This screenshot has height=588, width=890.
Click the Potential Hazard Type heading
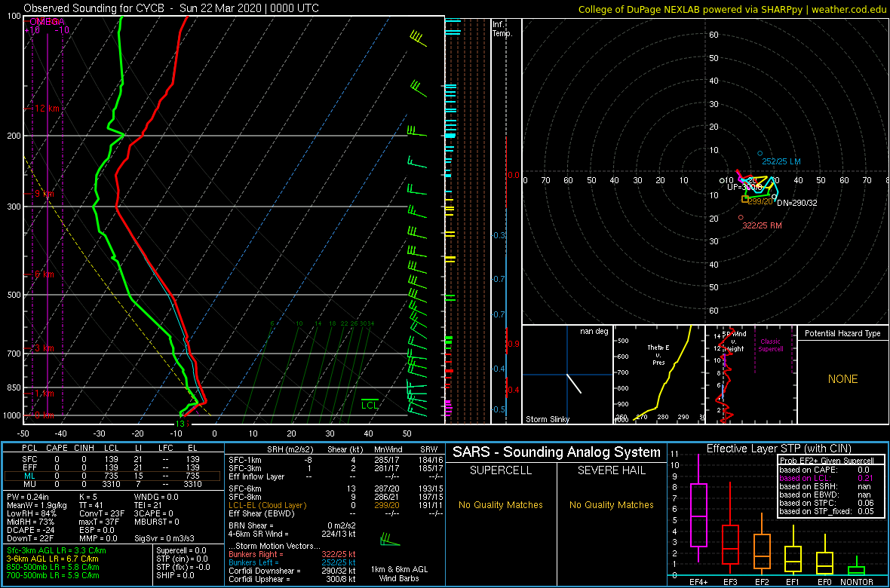point(843,334)
